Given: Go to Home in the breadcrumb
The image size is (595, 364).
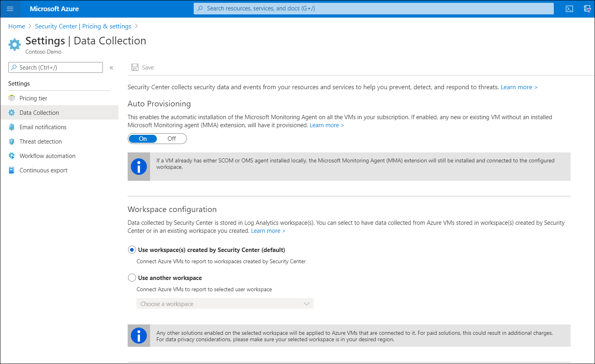Looking at the screenshot, I should 16,26.
